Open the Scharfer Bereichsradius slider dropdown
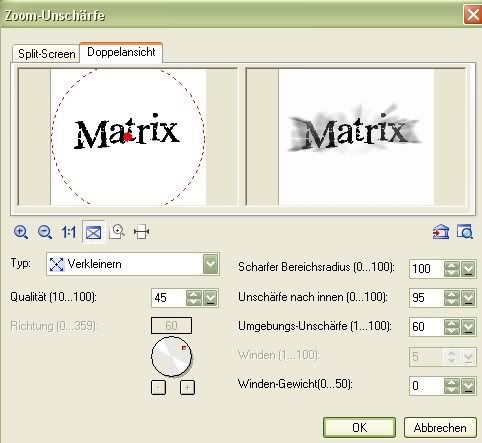482x443 pixels. 468,269
